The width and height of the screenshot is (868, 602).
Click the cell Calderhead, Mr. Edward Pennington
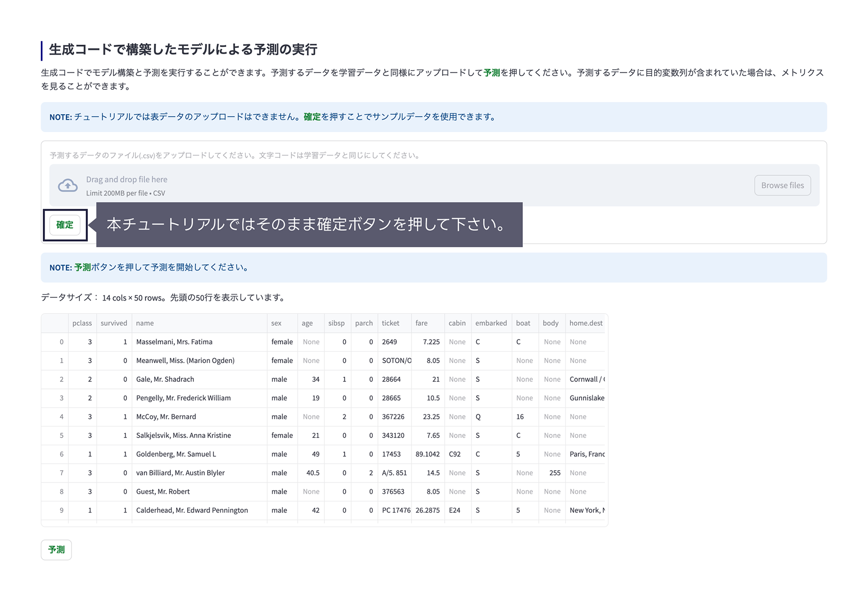click(x=199, y=511)
